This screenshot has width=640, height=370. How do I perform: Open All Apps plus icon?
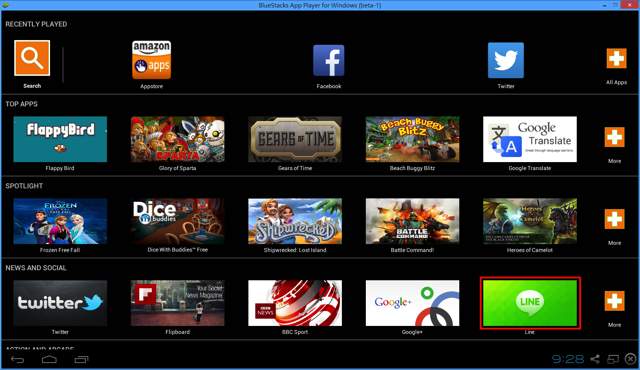616,58
